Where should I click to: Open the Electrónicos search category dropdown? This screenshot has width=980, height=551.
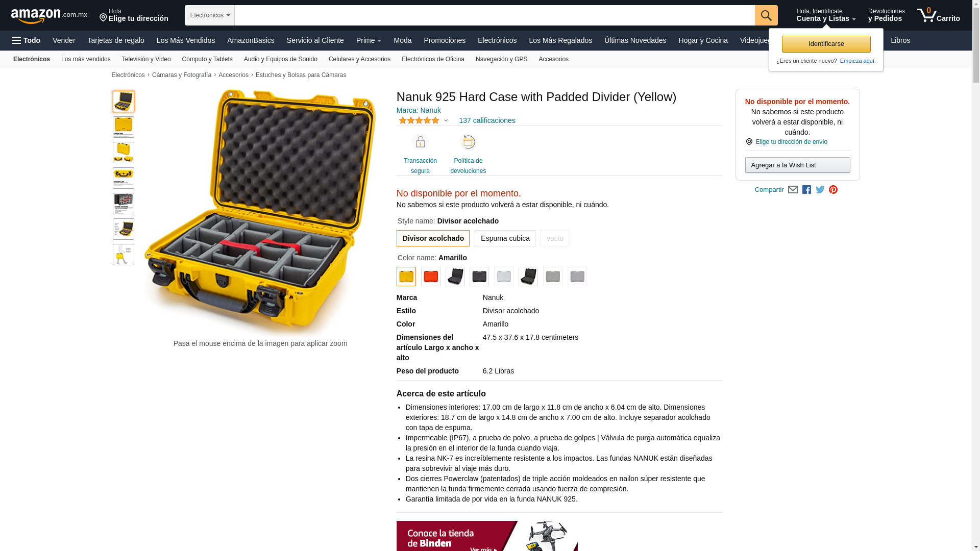click(210, 15)
